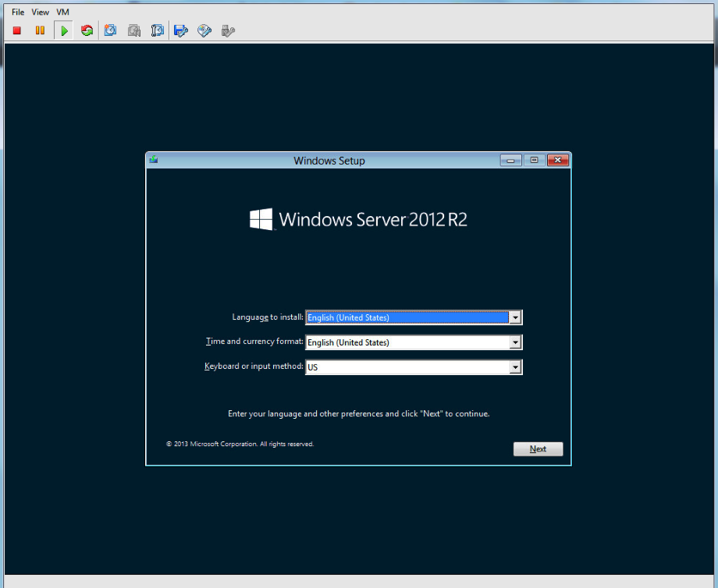The height and width of the screenshot is (588, 718).
Task: Click the USB device connection icon
Action: tap(228, 30)
